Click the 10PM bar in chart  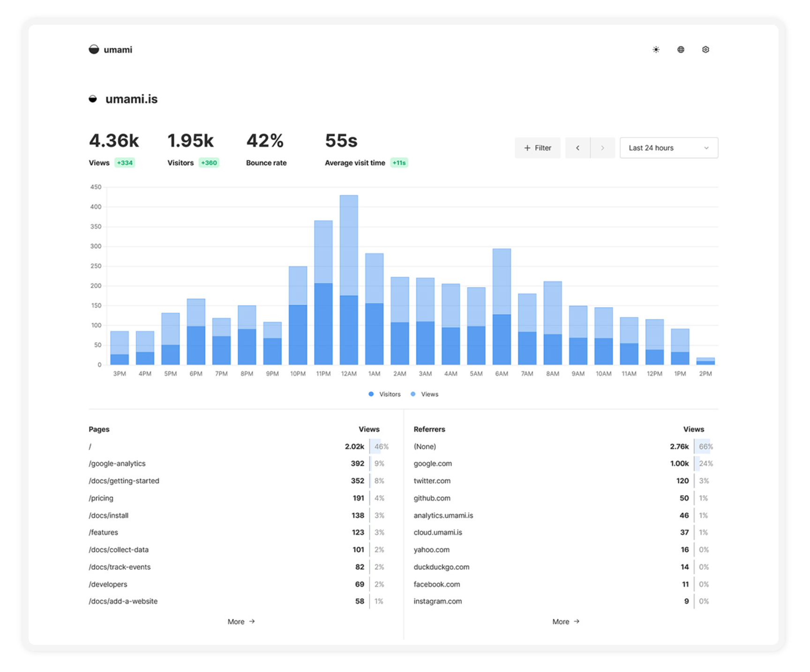(298, 315)
